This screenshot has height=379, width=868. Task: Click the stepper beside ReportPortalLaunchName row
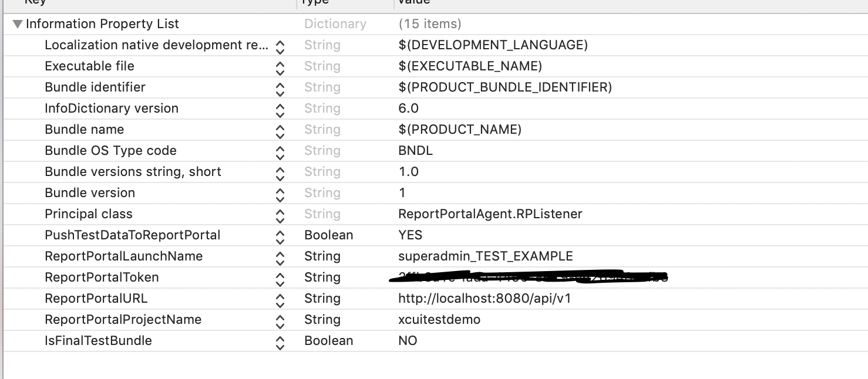tap(281, 256)
